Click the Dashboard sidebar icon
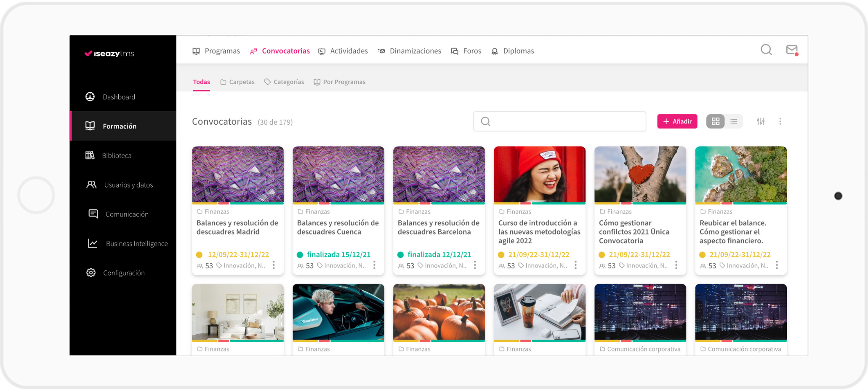This screenshot has height=391, width=868. tap(90, 97)
